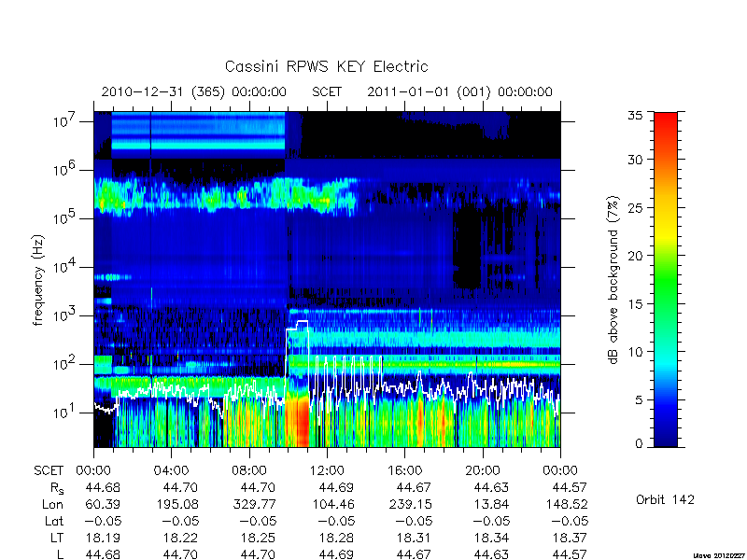
Task: Click the time axis label '04:00'
Action: click(x=171, y=471)
